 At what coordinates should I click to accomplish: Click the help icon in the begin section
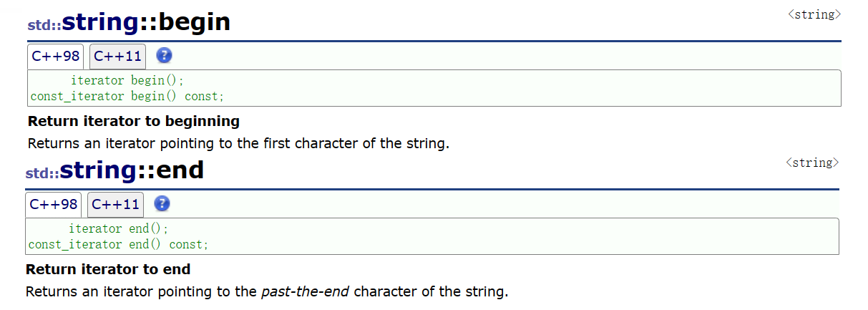pyautogui.click(x=165, y=56)
